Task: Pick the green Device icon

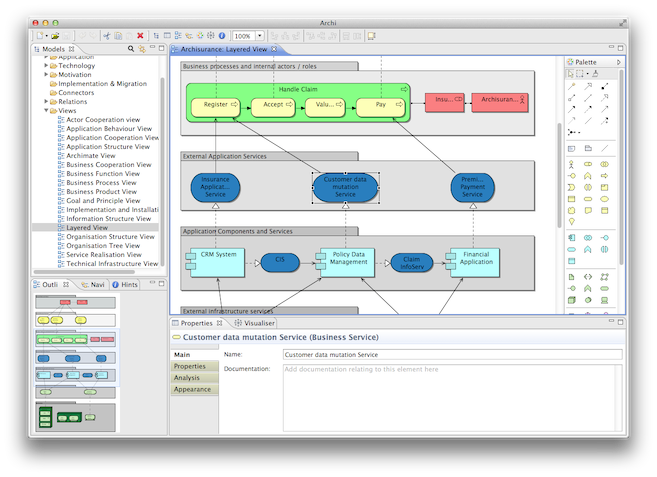Action: 604,300
